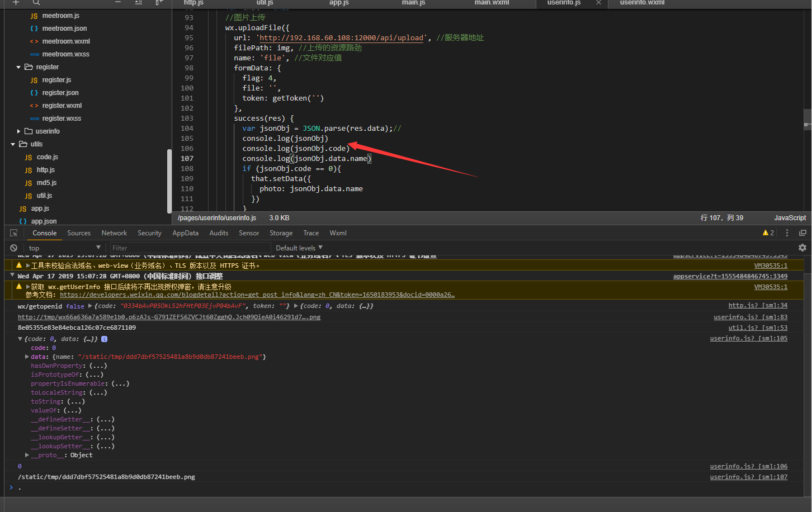Switch to the Sources tab
812x512 pixels.
[x=79, y=233]
